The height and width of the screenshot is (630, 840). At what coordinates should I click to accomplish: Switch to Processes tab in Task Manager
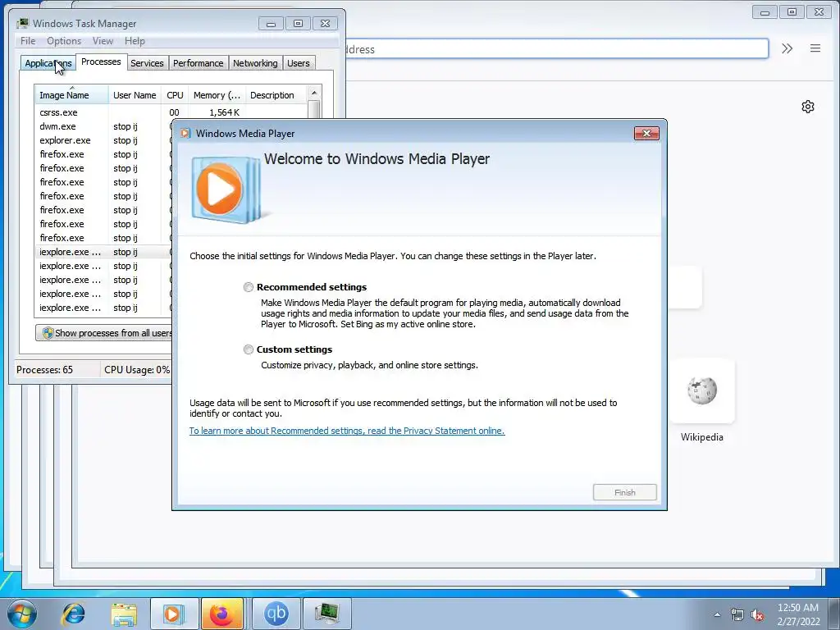coord(101,62)
